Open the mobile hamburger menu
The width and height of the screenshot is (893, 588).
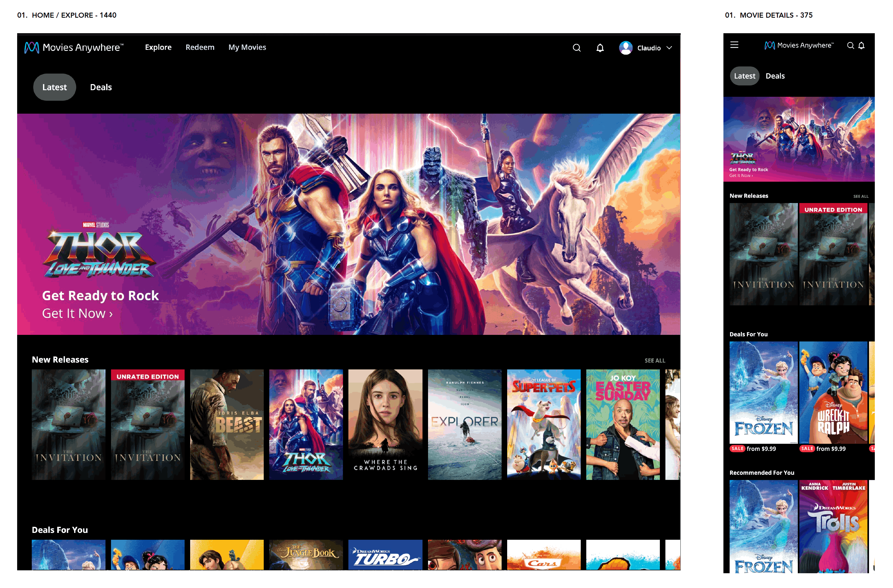click(734, 45)
